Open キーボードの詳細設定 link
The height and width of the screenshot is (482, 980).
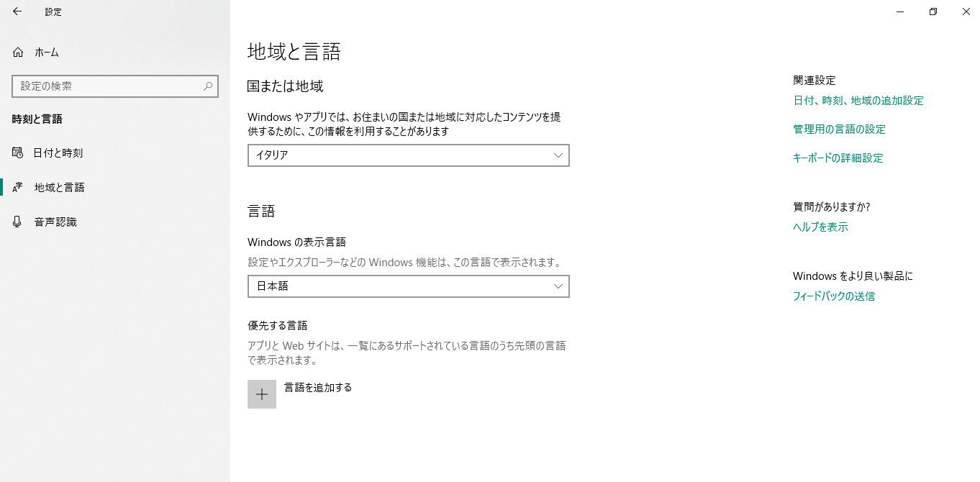click(838, 158)
